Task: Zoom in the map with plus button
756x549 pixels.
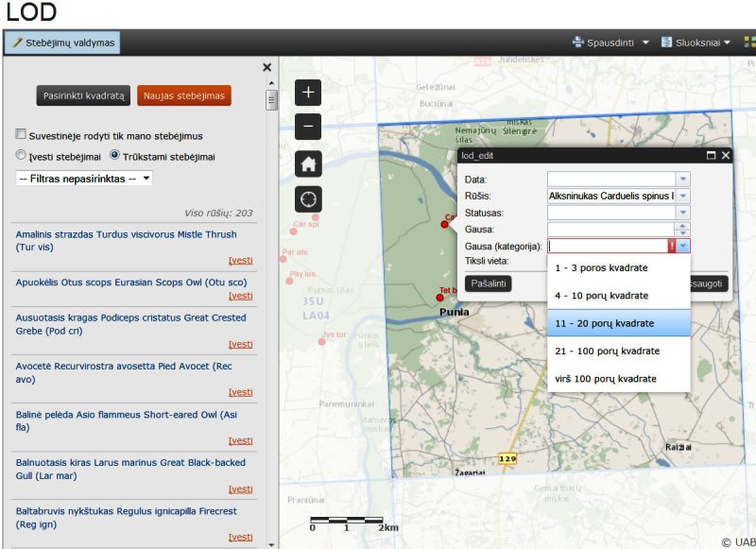Action: coord(309,93)
